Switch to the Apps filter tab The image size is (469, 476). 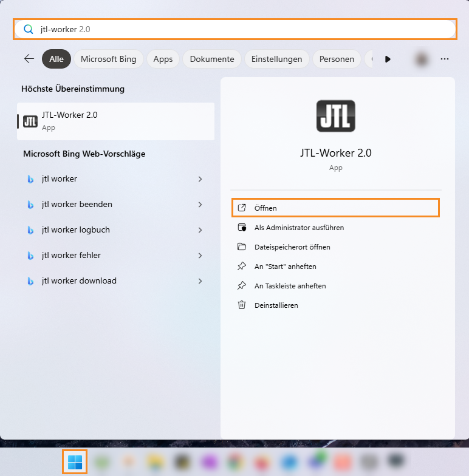pyautogui.click(x=163, y=59)
